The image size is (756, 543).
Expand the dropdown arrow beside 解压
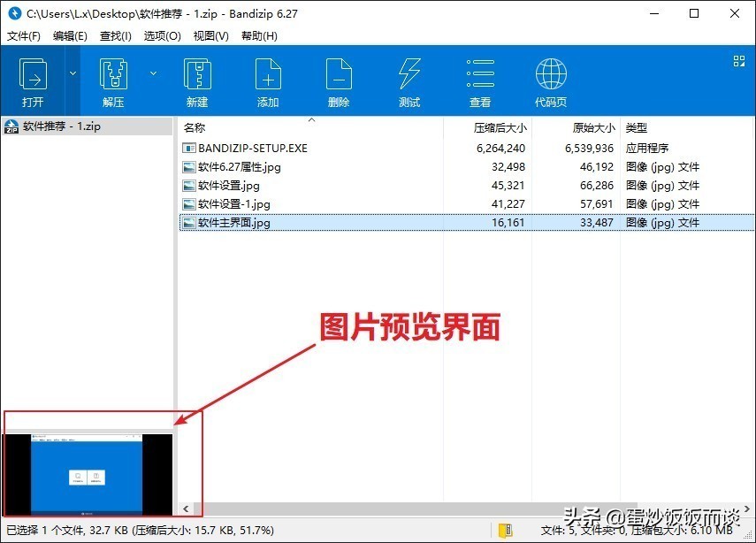(153, 73)
